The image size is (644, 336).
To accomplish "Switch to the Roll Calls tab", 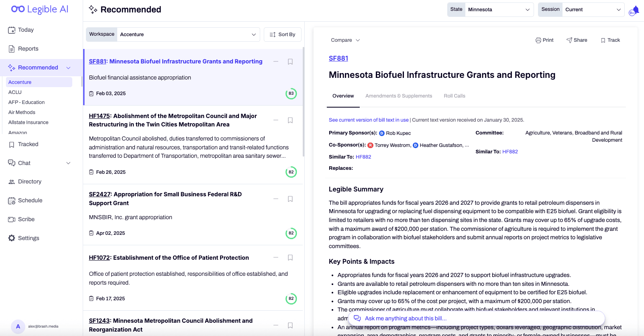I will [x=454, y=96].
